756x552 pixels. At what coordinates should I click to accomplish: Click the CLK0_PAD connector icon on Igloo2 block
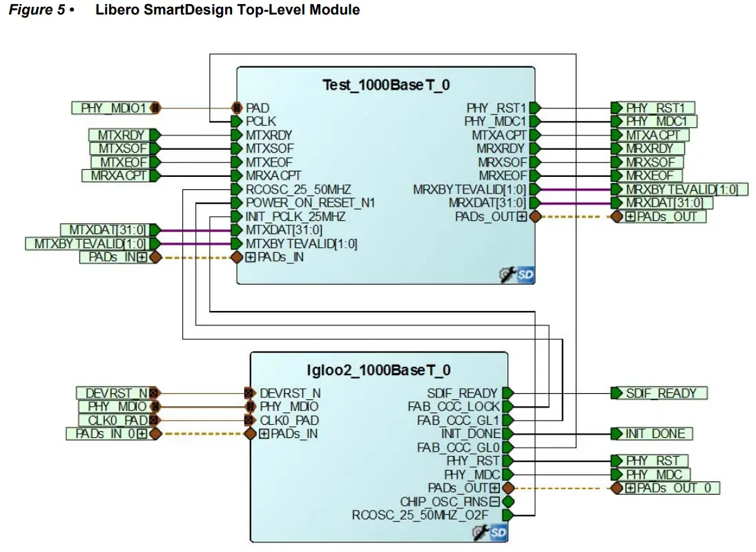248,419
